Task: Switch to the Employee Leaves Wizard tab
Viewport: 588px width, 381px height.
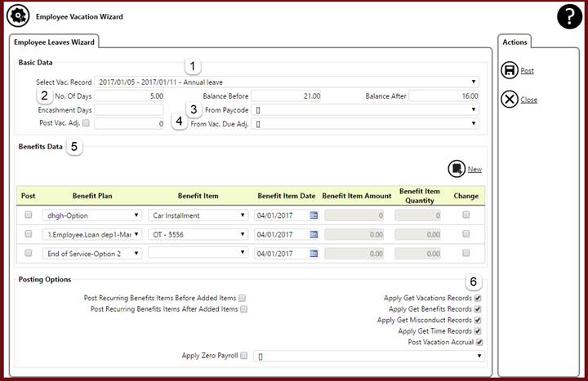Action: tap(53, 41)
